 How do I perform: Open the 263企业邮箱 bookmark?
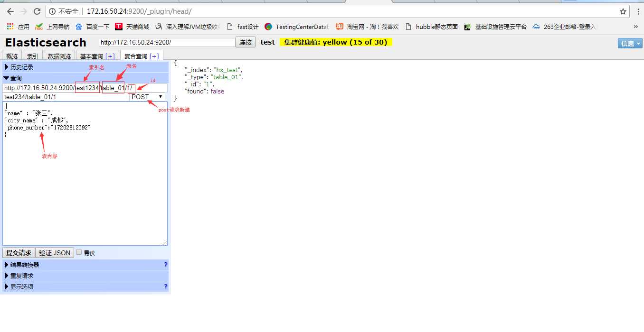[565, 27]
